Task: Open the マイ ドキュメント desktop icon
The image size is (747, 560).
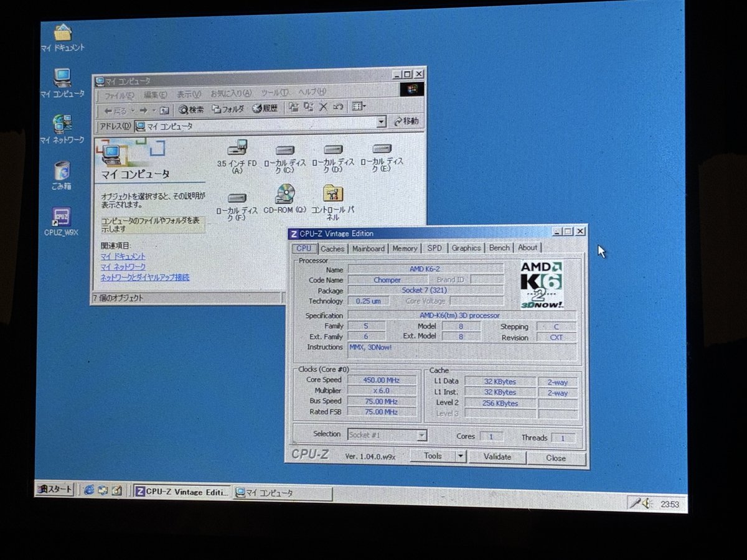Action: [x=62, y=37]
